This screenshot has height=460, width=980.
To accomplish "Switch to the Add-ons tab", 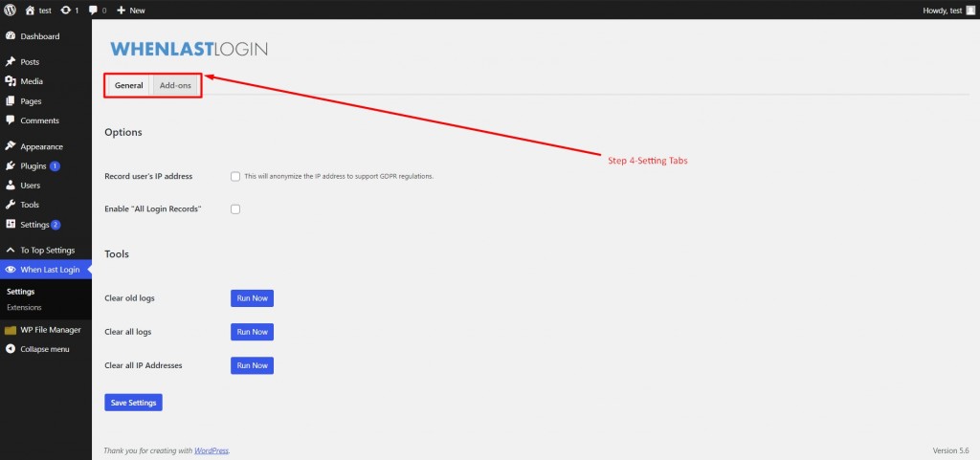I will pos(176,85).
